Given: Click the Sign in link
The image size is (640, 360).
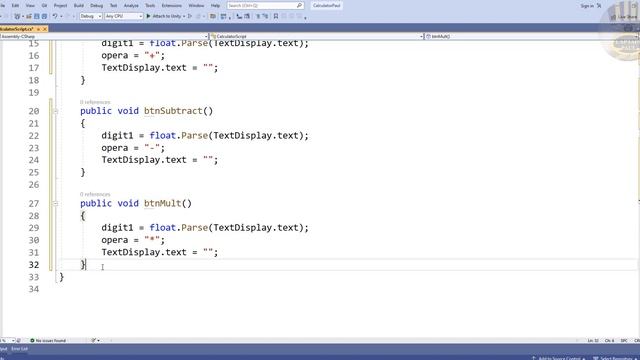Looking at the screenshot, I should coord(587,6).
